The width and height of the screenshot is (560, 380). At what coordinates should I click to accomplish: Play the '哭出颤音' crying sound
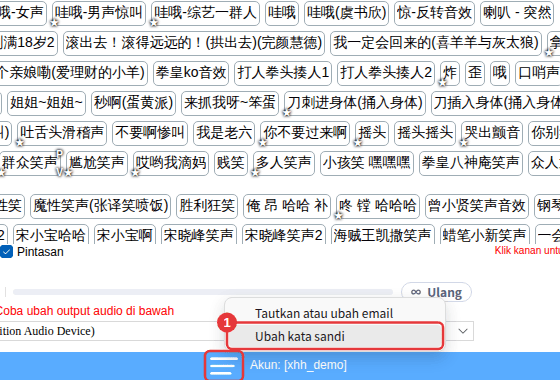(492, 133)
